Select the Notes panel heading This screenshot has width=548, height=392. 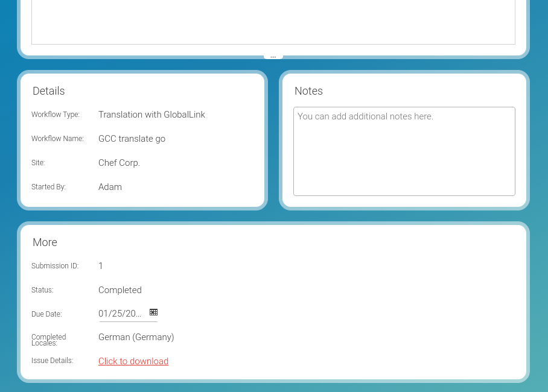click(308, 91)
